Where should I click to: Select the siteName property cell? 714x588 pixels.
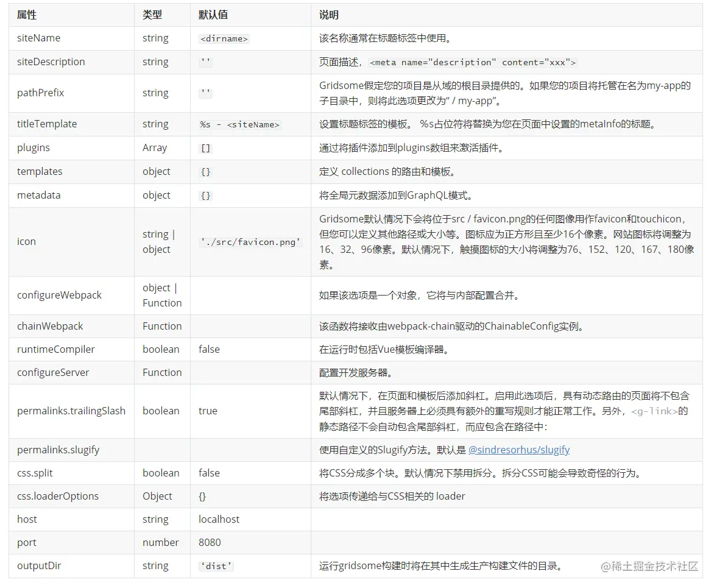pyautogui.click(x=71, y=38)
